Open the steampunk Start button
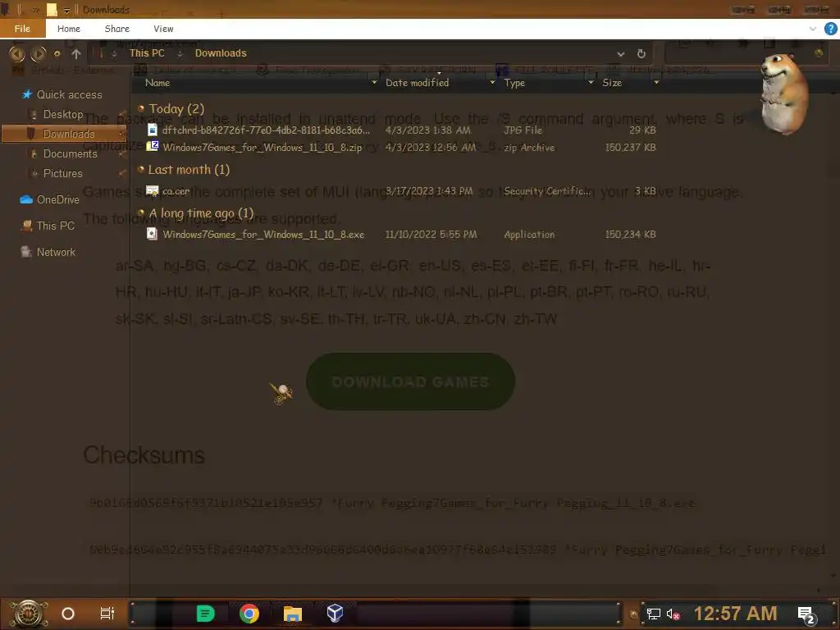This screenshot has width=840, height=630. [x=29, y=614]
